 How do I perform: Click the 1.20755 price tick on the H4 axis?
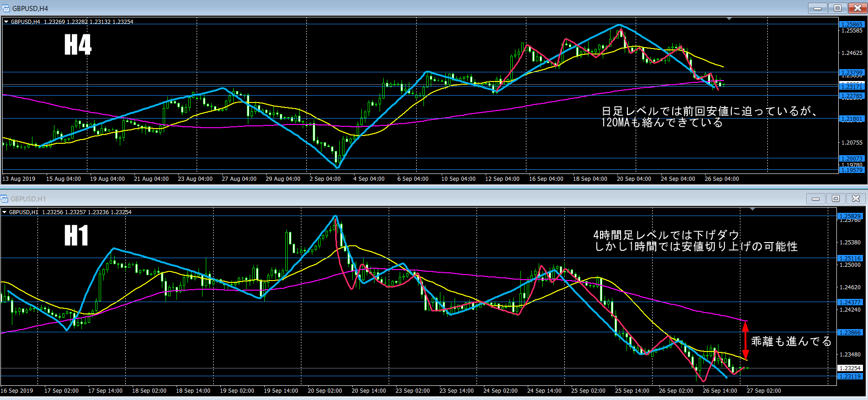click(852, 143)
